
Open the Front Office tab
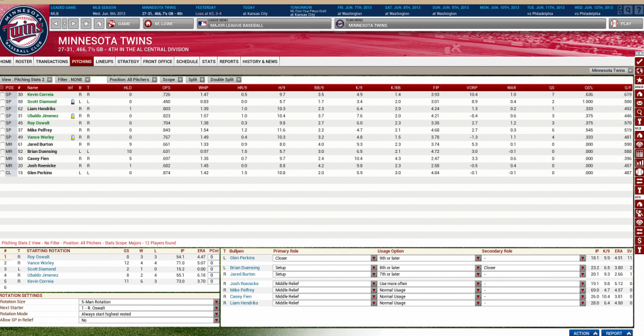coord(157,62)
